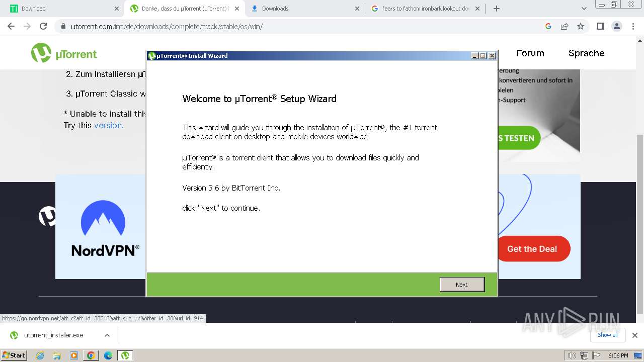
Task: Expand options for utorrent_installer.exe download
Action: 107,335
